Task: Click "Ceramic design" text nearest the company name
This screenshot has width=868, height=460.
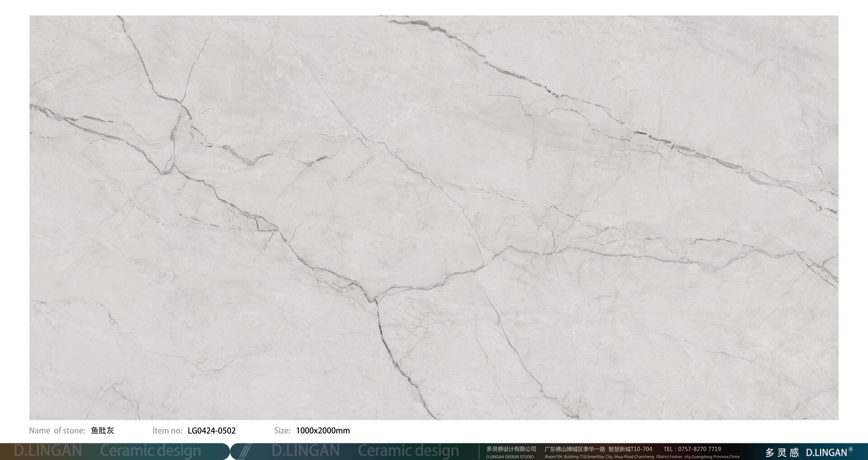Action: [408, 451]
